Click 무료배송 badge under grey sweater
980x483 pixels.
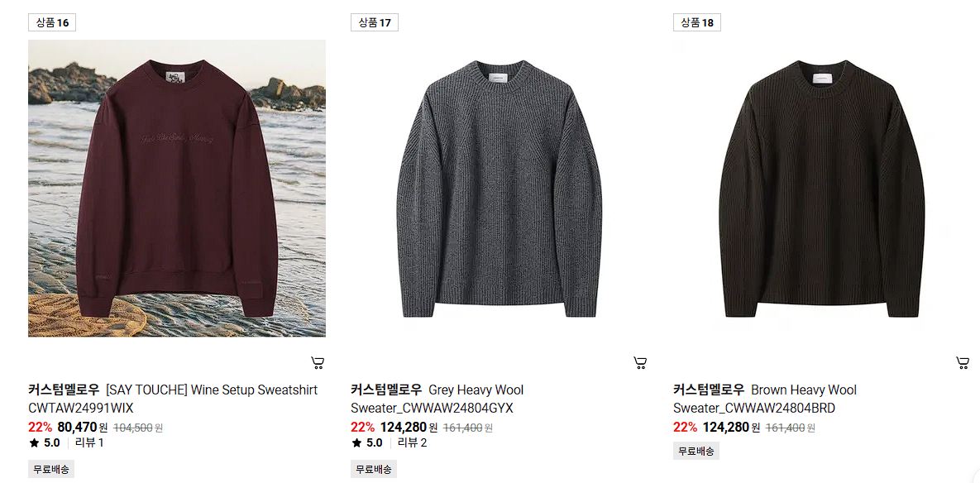tap(374, 469)
